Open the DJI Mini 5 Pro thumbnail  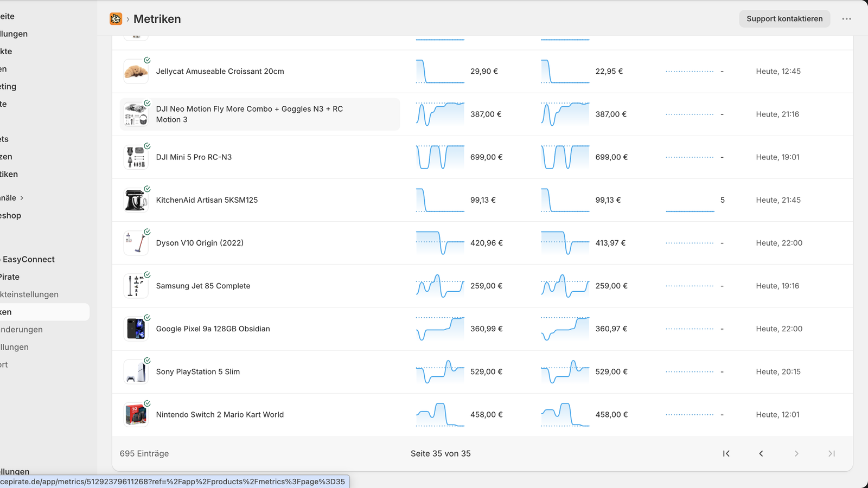pyautogui.click(x=136, y=157)
